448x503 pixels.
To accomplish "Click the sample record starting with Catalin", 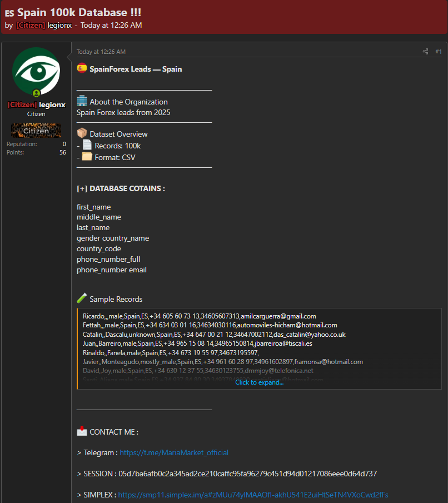I will 214,335.
